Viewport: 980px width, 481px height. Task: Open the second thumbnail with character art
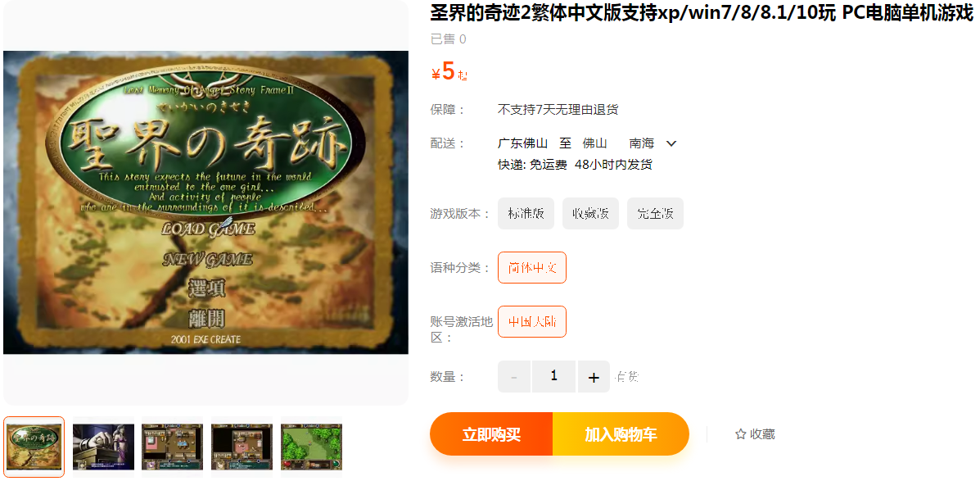[x=103, y=447]
